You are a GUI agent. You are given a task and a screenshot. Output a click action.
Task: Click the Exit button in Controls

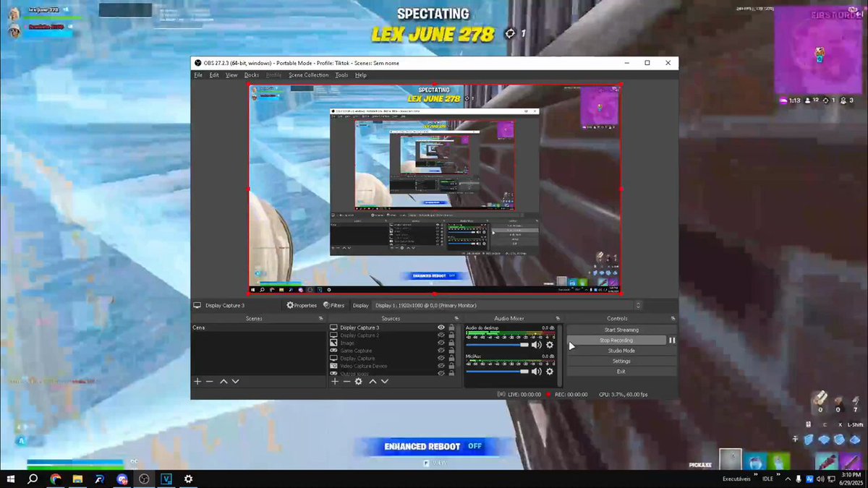[x=621, y=372]
